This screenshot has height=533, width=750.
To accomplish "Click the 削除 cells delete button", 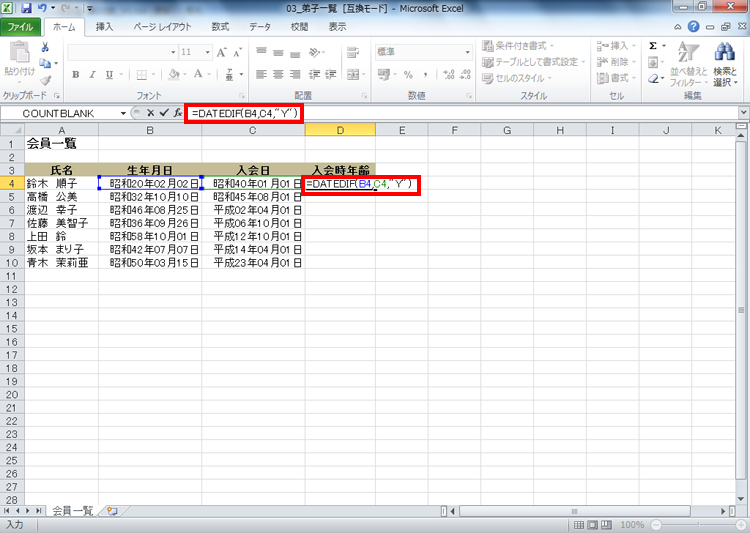I will 616,62.
